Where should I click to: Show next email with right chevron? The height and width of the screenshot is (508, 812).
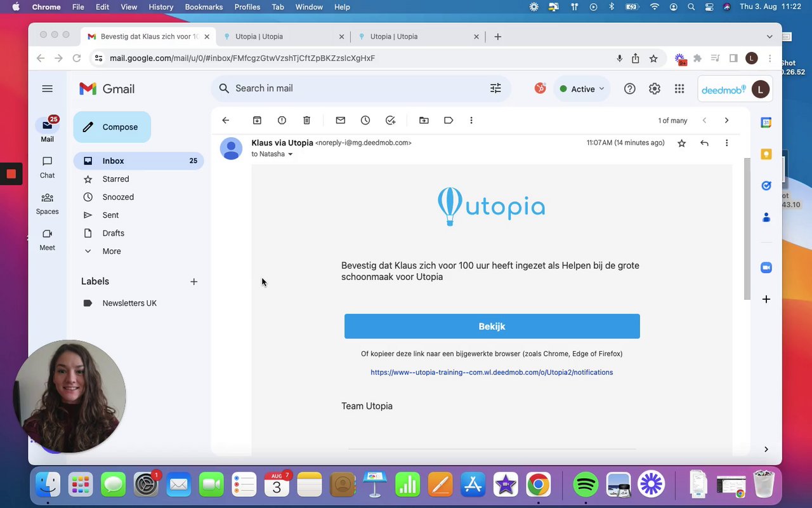click(726, 120)
